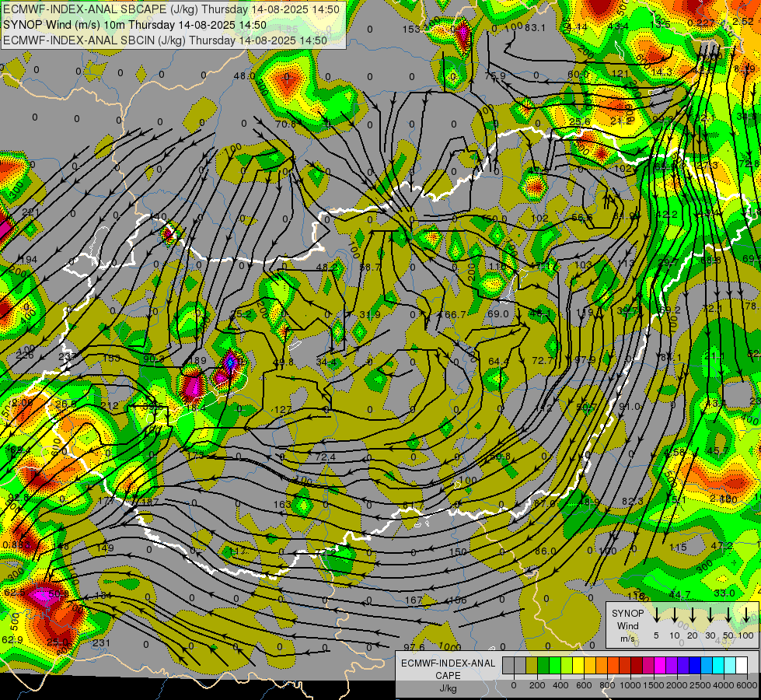Click the map value '113'
This screenshot has width=761, height=700.
pos(626,263)
